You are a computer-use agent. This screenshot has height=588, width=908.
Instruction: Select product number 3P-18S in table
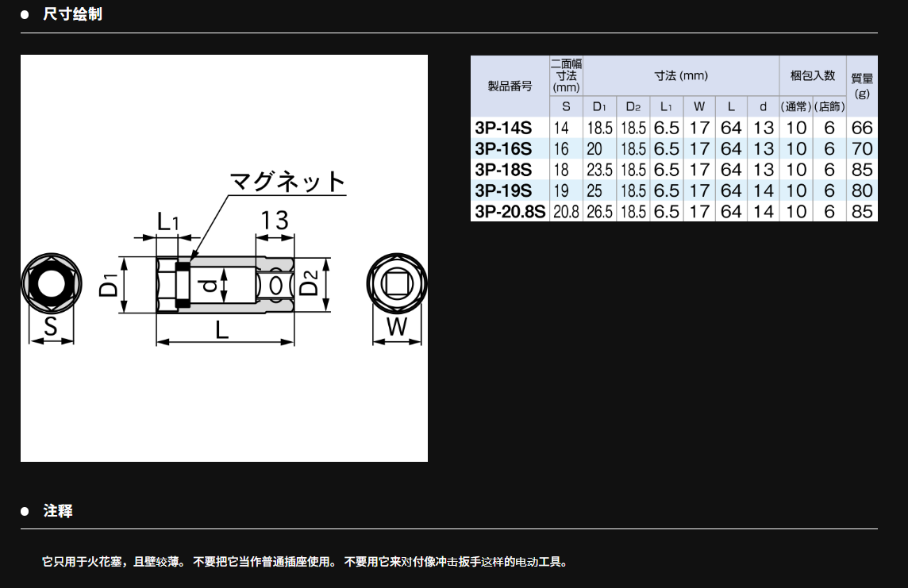502,170
